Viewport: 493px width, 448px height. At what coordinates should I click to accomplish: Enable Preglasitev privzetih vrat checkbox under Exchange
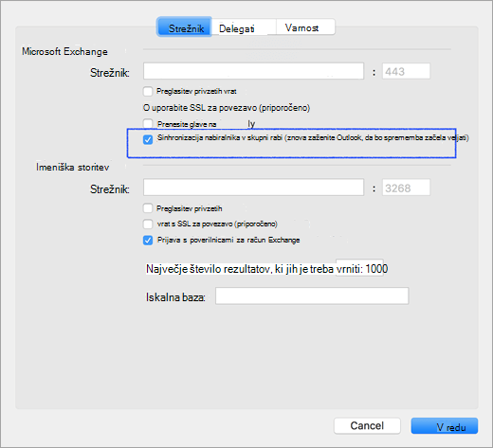tap(148, 92)
